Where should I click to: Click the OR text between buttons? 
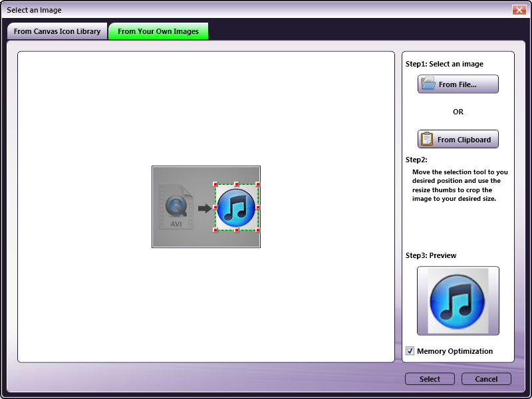click(458, 112)
